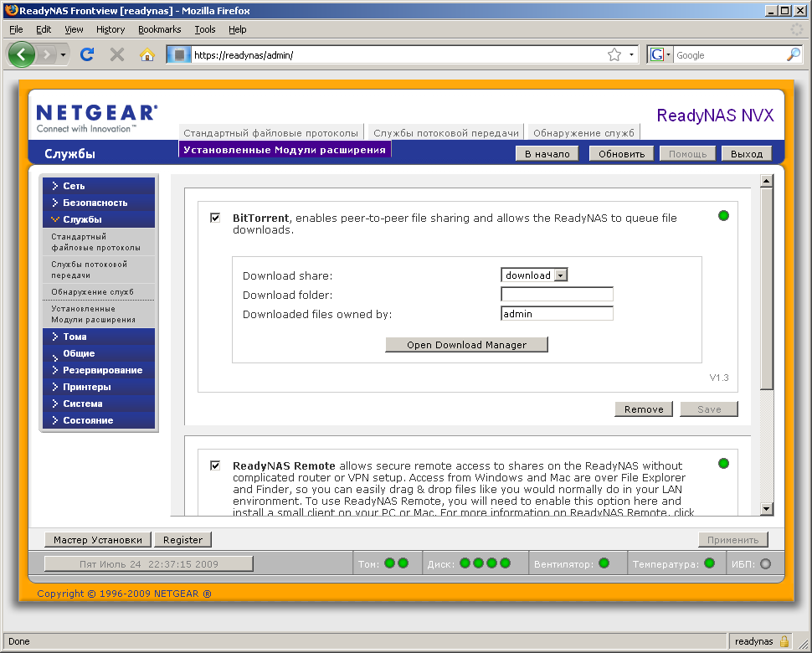
Task: Click the Применить apply button
Action: click(x=732, y=540)
